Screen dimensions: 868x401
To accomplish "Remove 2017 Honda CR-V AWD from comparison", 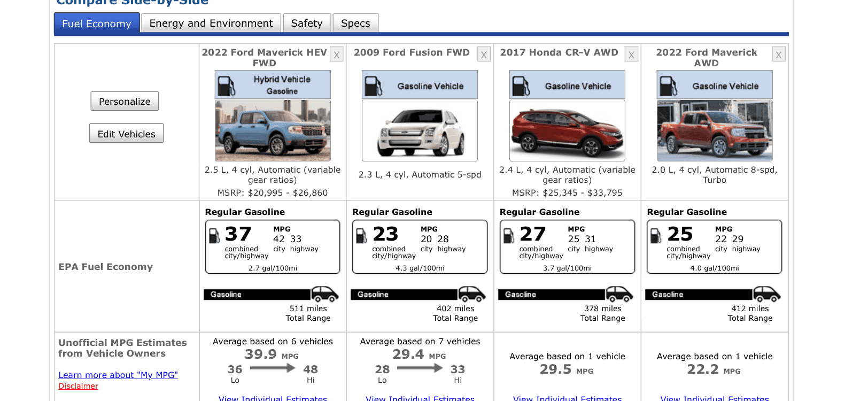I will (x=632, y=55).
